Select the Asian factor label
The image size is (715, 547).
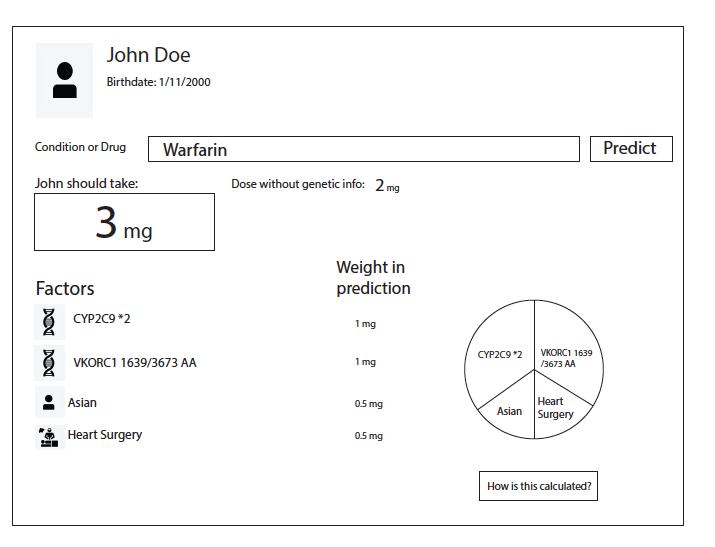[82, 403]
